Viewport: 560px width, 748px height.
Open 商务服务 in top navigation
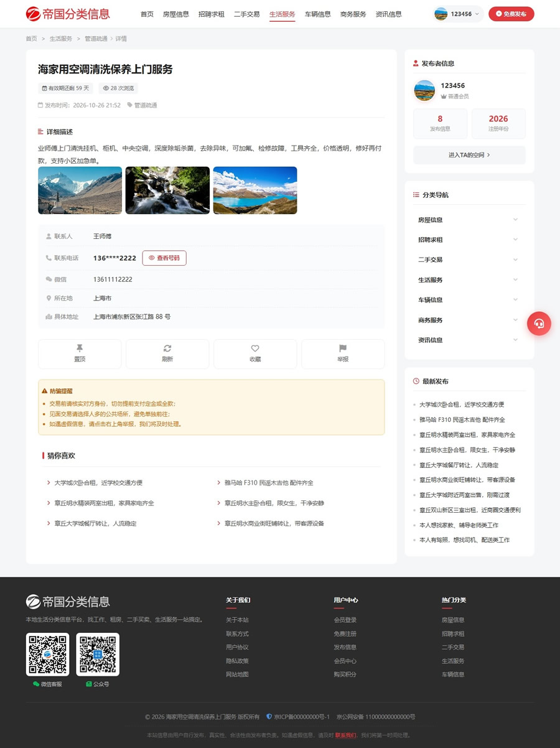353,14
